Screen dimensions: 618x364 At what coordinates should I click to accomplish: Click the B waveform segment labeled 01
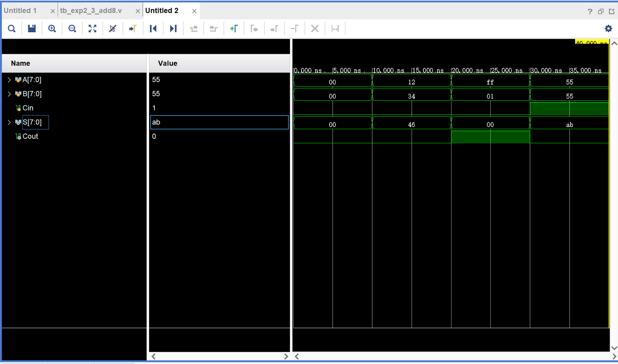click(x=490, y=95)
